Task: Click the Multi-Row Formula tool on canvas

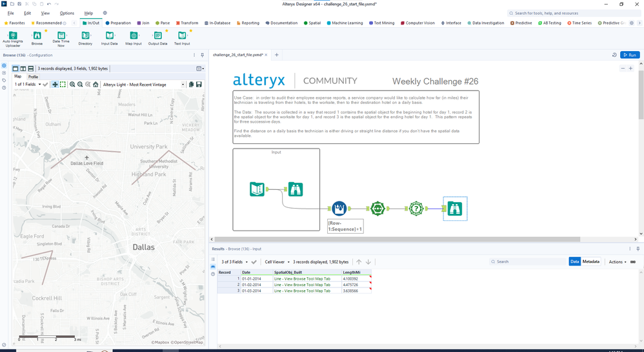Action: [339, 209]
